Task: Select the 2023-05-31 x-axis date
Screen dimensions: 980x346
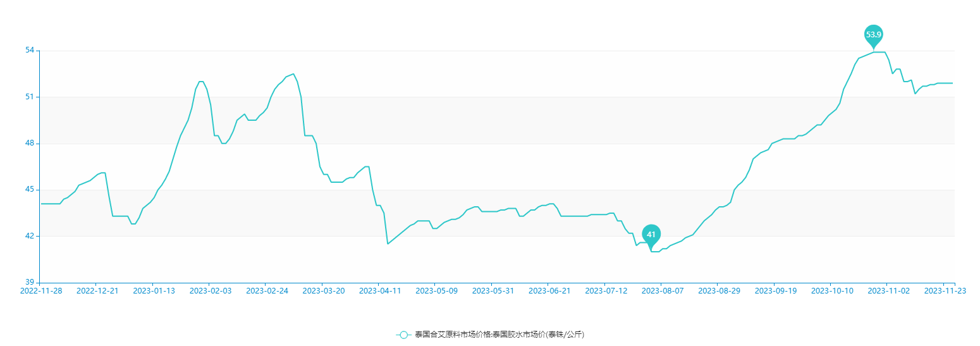Action: (x=493, y=291)
